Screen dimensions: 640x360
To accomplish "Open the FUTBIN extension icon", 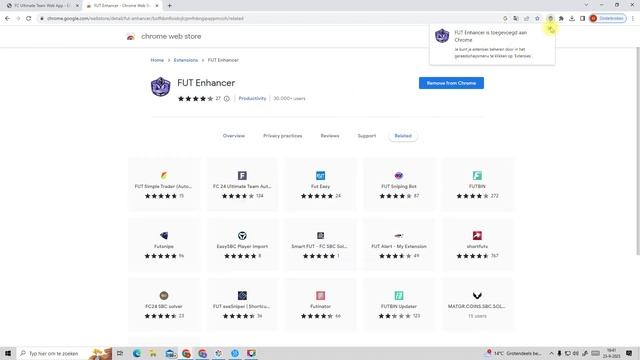I will tap(477, 176).
